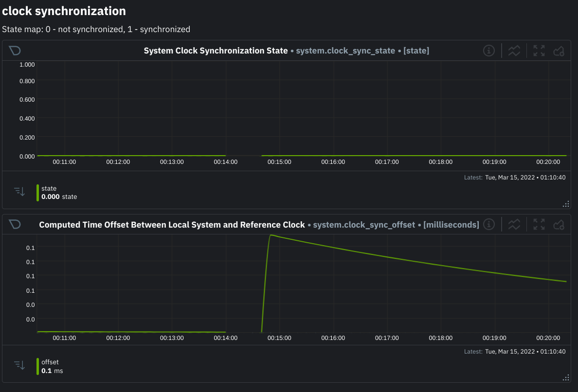
Task: Click the State map description text
Action: point(96,29)
